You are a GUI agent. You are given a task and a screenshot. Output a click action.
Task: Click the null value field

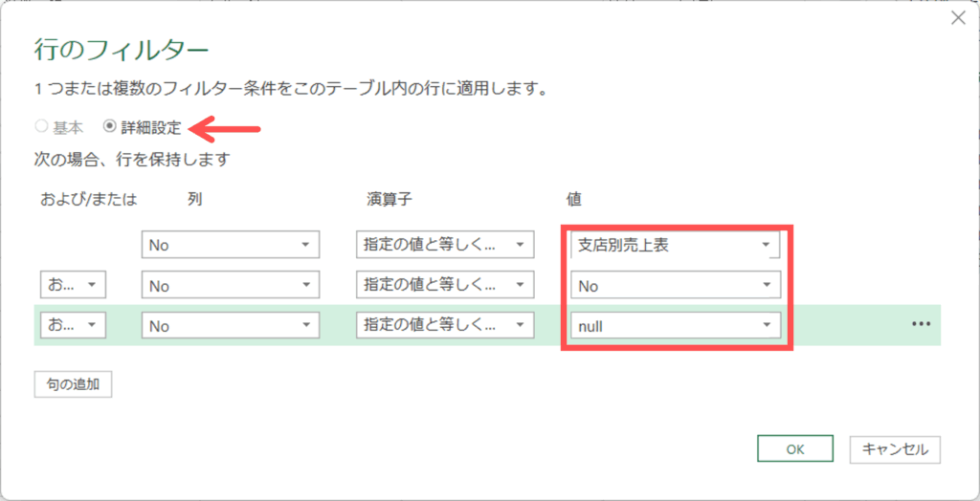(x=662, y=326)
